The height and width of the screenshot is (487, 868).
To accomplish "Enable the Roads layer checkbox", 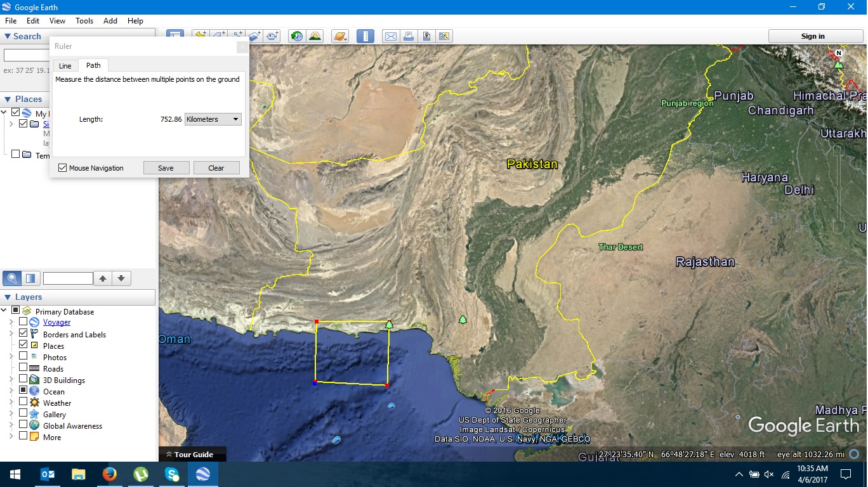I will pos(23,367).
